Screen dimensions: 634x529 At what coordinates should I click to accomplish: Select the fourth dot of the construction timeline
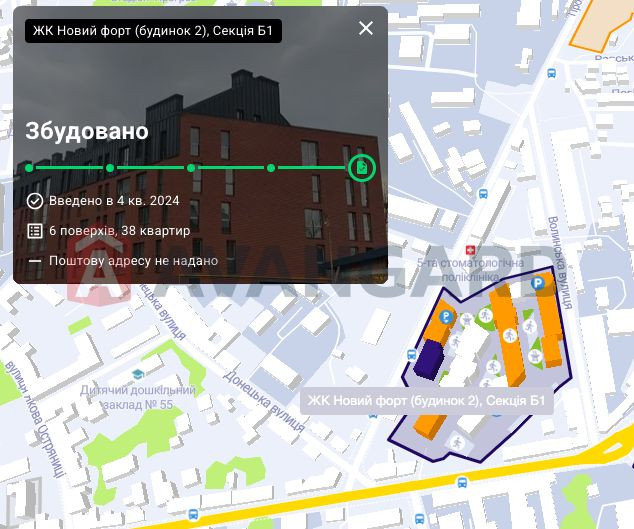tap(271, 167)
